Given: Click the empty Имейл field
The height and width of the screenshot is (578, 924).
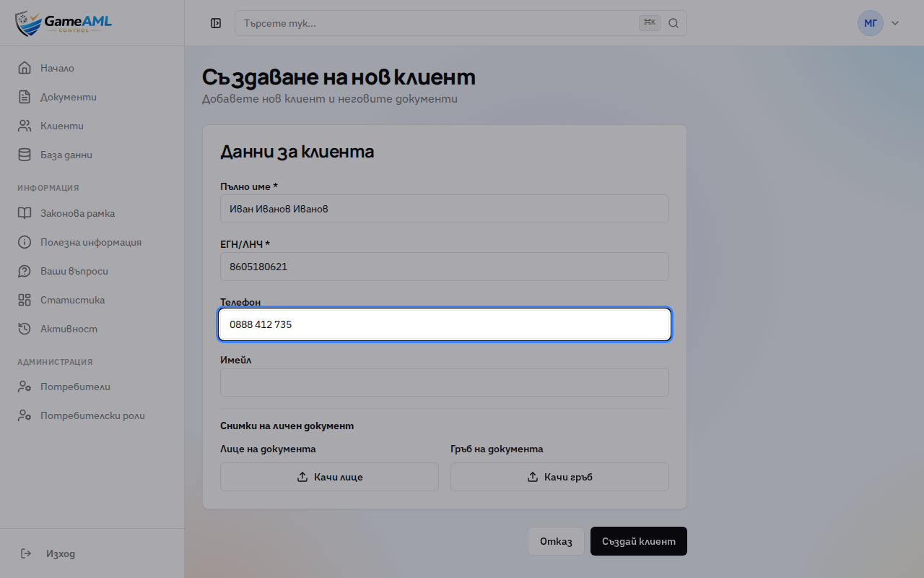Looking at the screenshot, I should pos(445,382).
